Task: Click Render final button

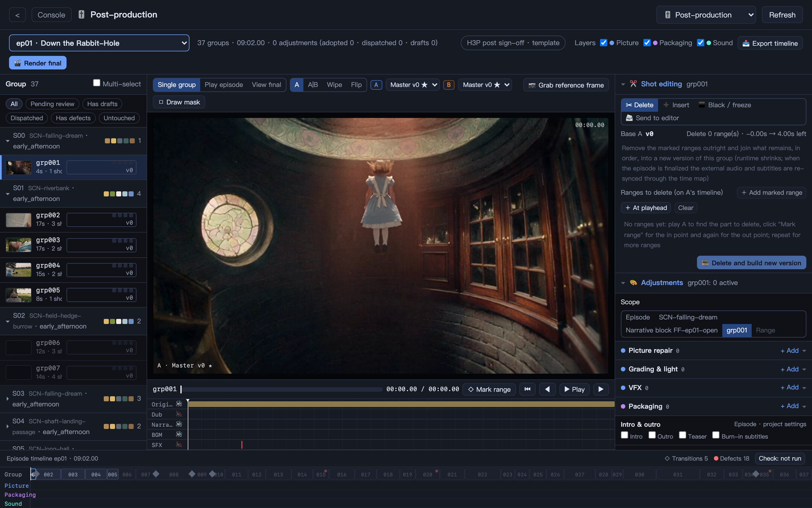Action: (38, 63)
